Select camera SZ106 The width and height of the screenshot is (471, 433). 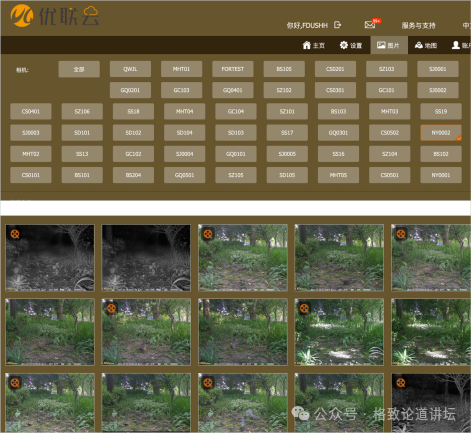click(x=82, y=112)
